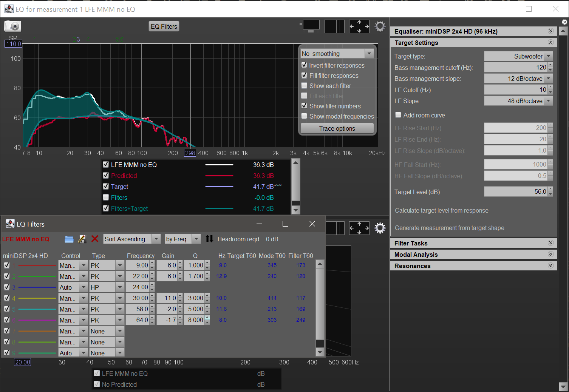The image size is (569, 392).
Task: Open the by Freq dropdown
Action: (196, 239)
